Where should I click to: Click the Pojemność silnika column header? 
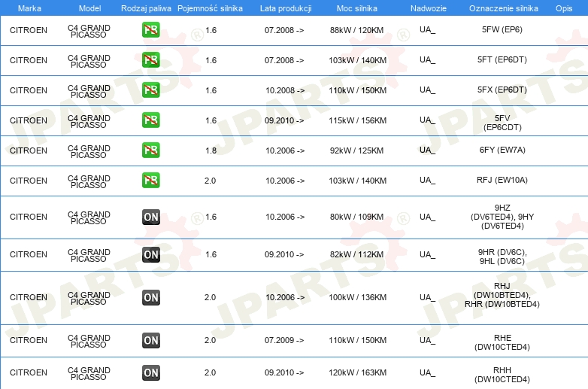point(210,8)
